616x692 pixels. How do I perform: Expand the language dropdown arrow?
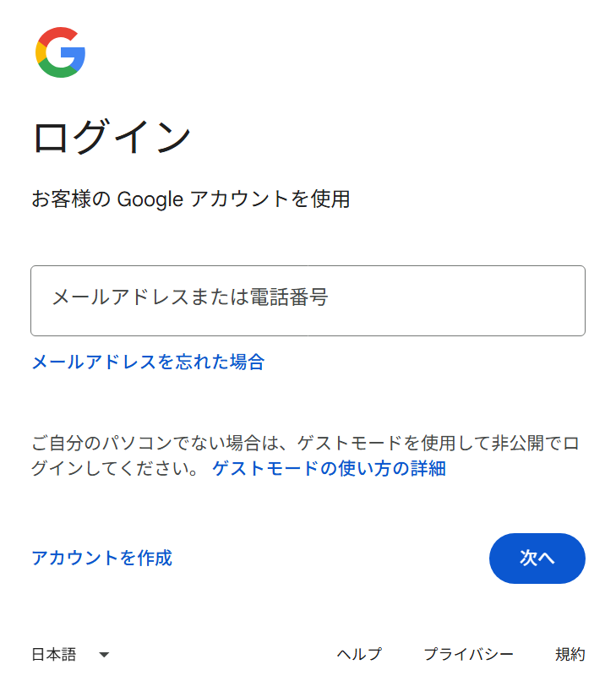(x=104, y=655)
